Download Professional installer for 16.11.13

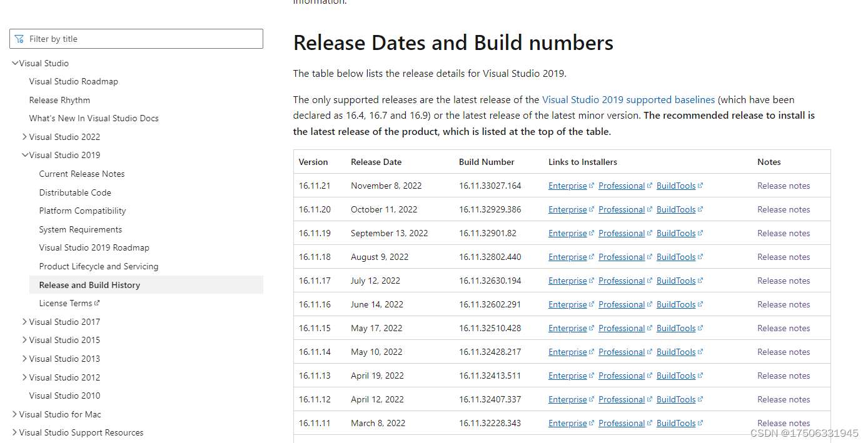[621, 376]
